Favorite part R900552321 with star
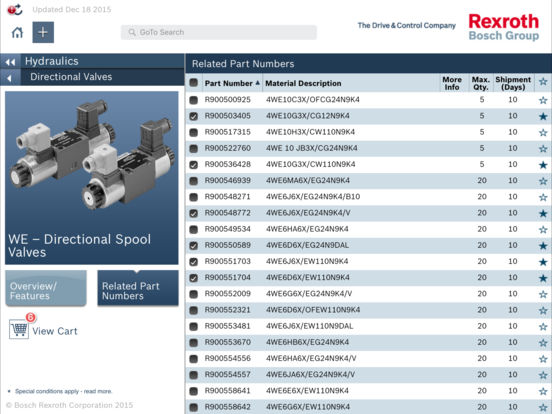This screenshot has height=414, width=552. coord(543,310)
